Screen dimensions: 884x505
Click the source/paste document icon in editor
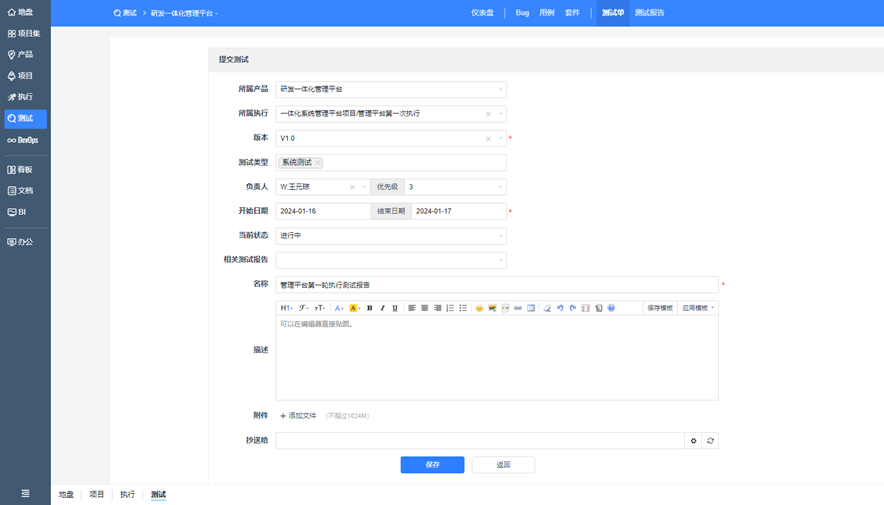point(599,308)
